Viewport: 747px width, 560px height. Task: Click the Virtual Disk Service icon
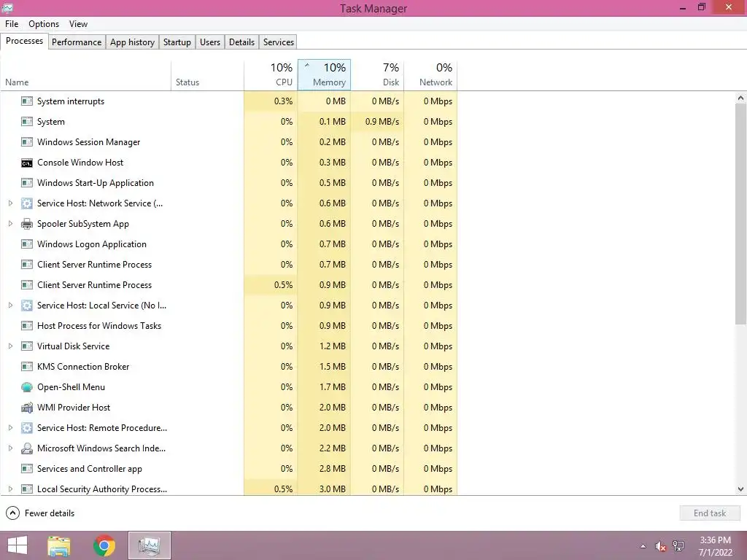click(27, 346)
